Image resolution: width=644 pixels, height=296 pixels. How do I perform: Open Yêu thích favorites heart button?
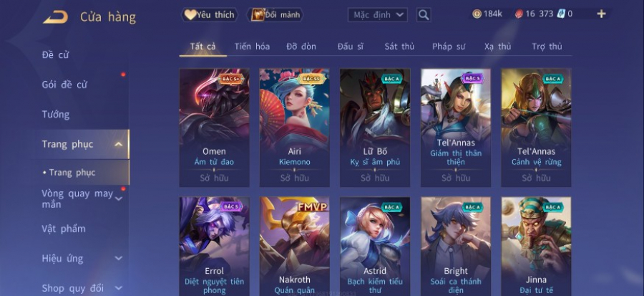pos(210,15)
